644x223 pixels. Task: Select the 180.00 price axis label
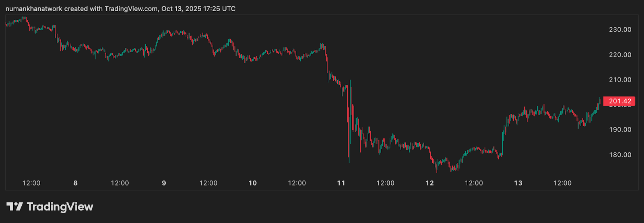(620, 155)
